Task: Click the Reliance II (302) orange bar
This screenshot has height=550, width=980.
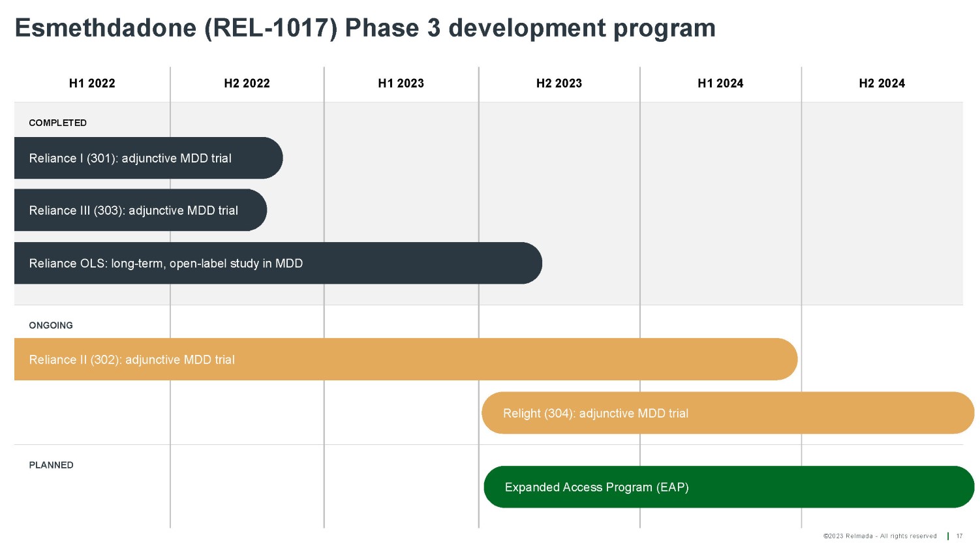Action: click(x=405, y=359)
